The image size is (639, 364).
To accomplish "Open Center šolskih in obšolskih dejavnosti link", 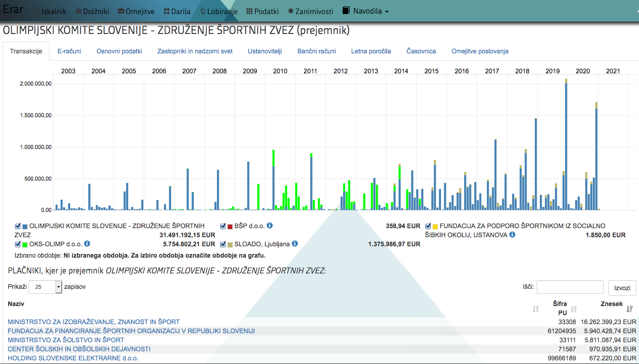I will pyautogui.click(x=79, y=349).
